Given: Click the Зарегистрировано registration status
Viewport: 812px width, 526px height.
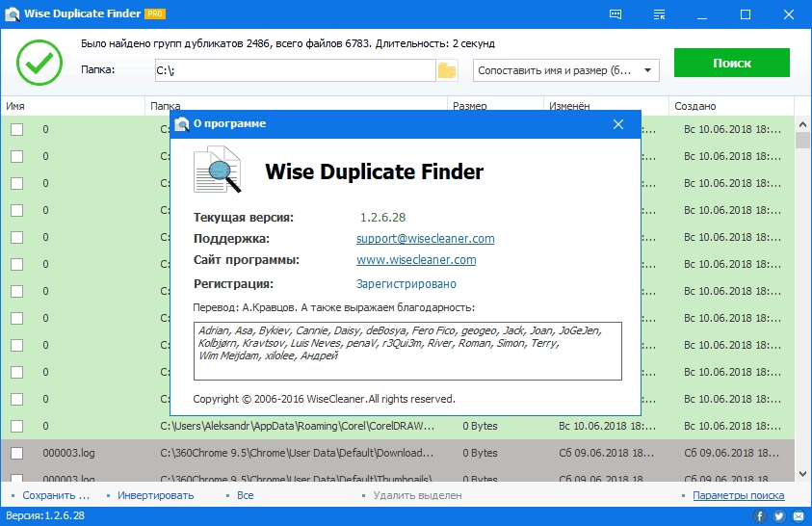Looking at the screenshot, I should pos(406,284).
